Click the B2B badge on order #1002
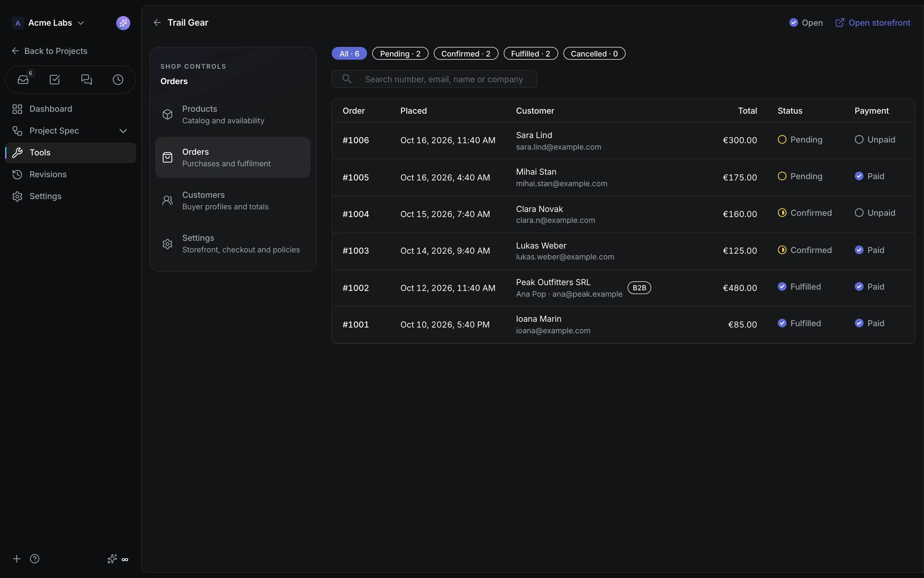924x578 pixels. click(x=639, y=288)
